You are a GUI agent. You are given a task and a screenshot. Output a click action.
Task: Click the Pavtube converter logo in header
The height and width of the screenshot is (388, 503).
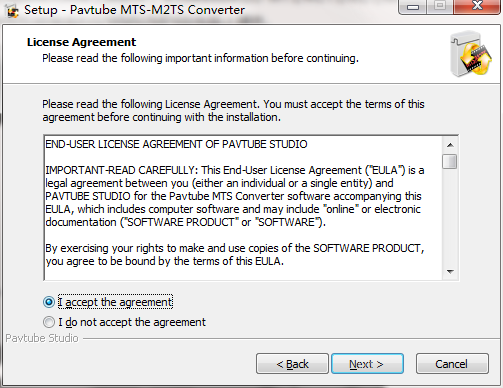tap(471, 54)
